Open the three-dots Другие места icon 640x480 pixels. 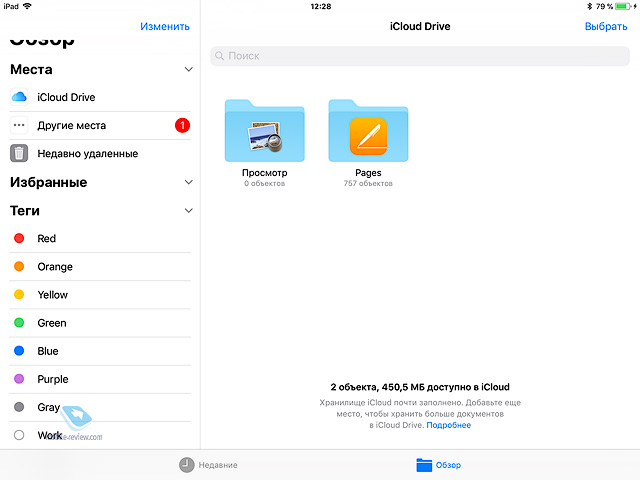pyautogui.click(x=19, y=125)
